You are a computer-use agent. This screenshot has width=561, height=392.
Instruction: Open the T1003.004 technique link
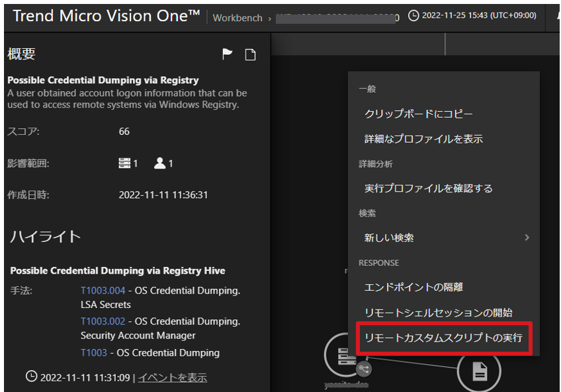tap(103, 290)
